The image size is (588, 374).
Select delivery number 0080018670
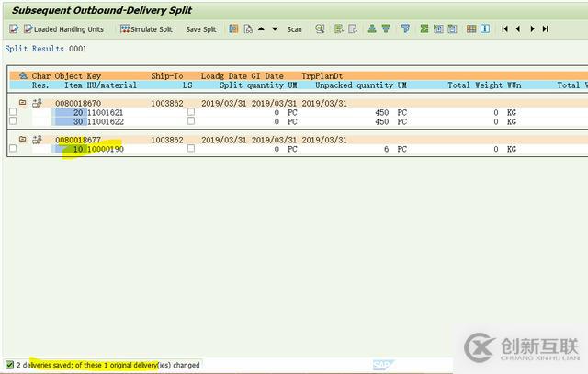tap(78, 103)
